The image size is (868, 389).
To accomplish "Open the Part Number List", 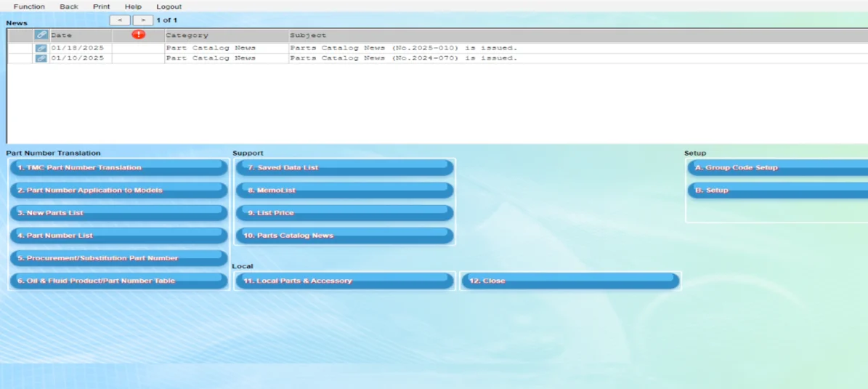I will pos(119,236).
